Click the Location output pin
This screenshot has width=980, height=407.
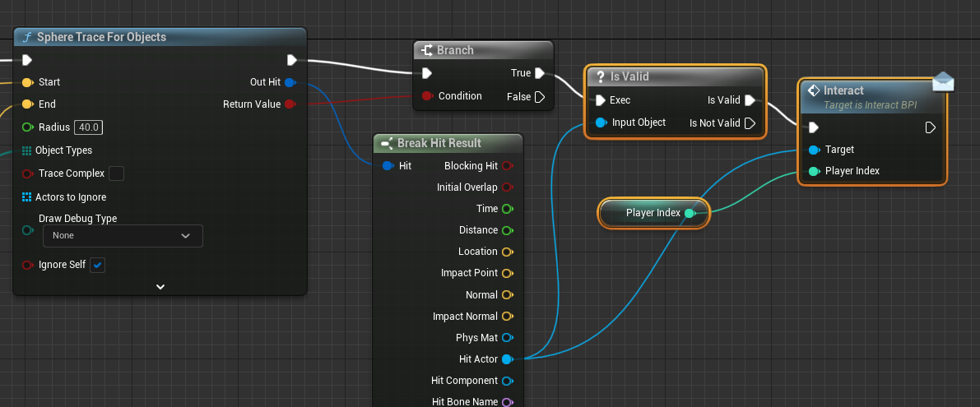(x=508, y=252)
